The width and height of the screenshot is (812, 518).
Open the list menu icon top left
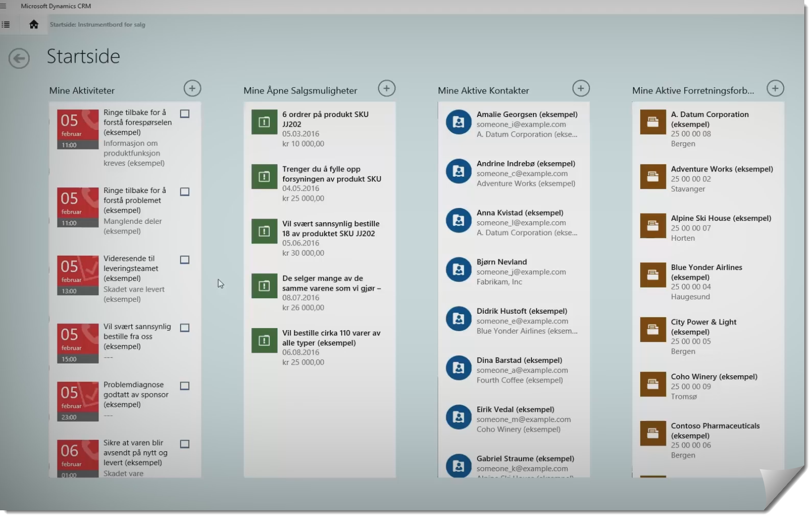click(6, 24)
